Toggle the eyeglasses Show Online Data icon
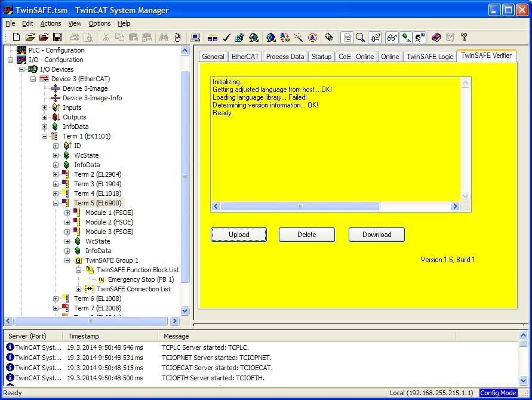The image size is (532, 400). coord(392,38)
